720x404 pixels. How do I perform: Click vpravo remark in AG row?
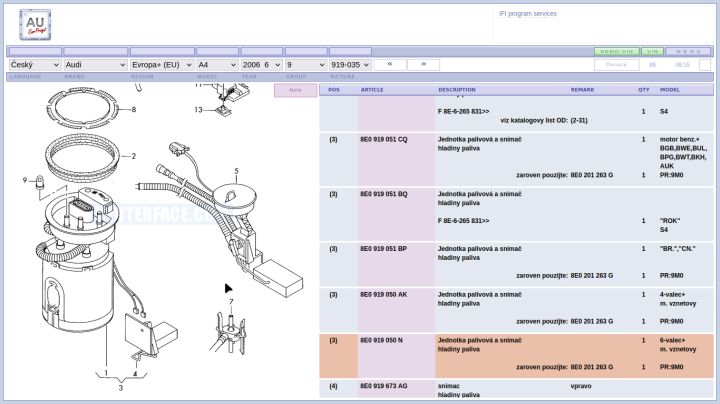(x=580, y=386)
